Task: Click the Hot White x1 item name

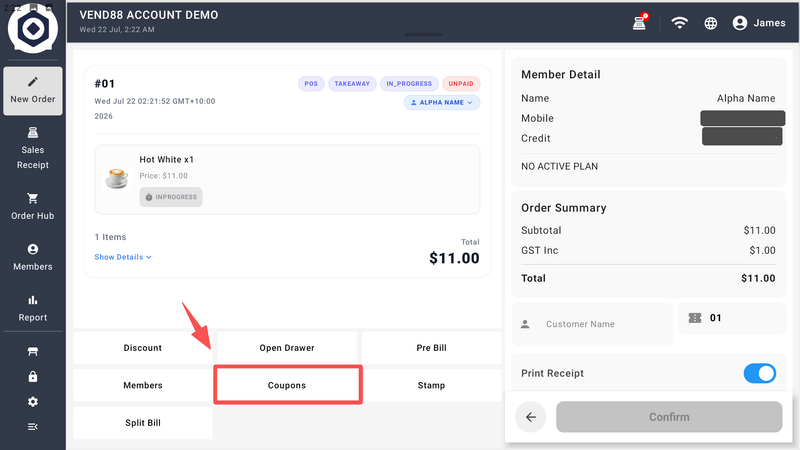Action: coord(167,160)
